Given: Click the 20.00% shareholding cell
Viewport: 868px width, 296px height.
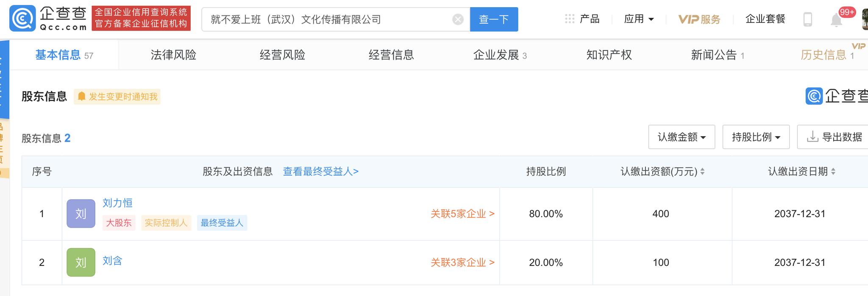Looking at the screenshot, I should (546, 262).
